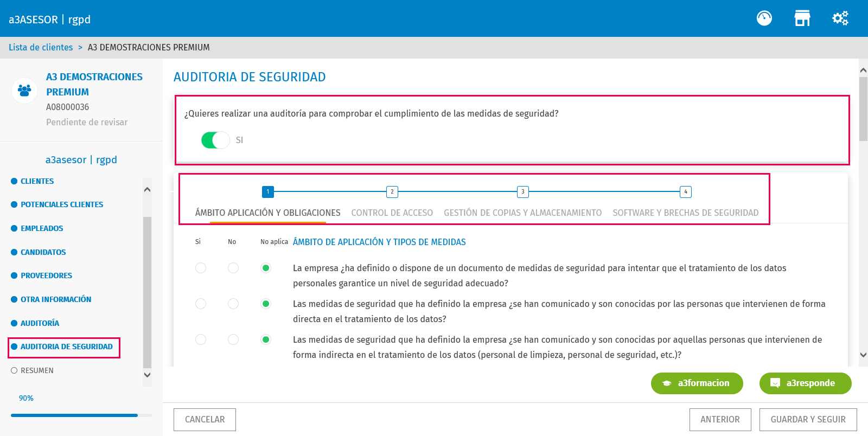Select 'Si' for the security measures document question

click(x=201, y=268)
